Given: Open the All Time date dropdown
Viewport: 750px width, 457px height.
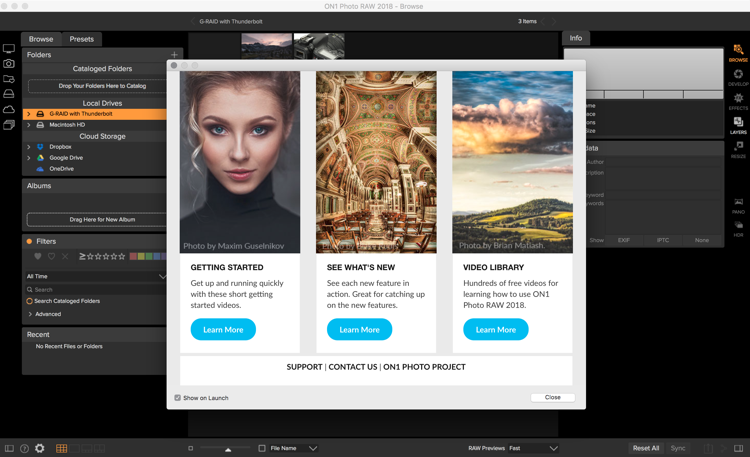Looking at the screenshot, I should pos(95,276).
